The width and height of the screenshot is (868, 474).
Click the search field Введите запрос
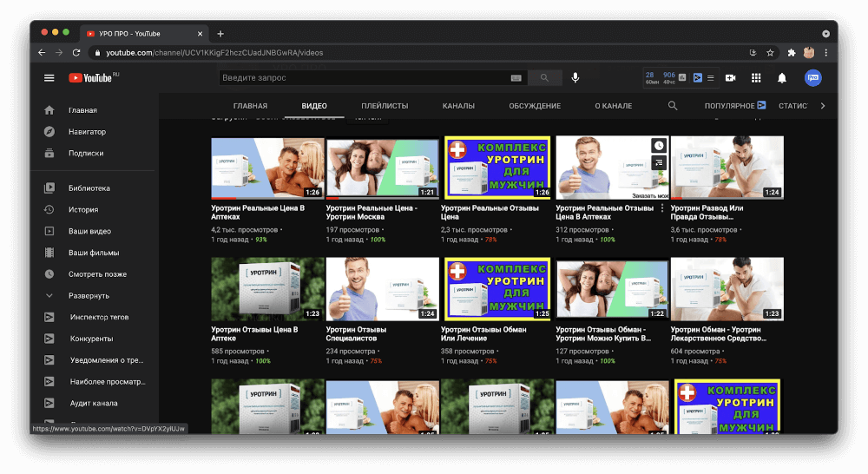tap(365, 78)
